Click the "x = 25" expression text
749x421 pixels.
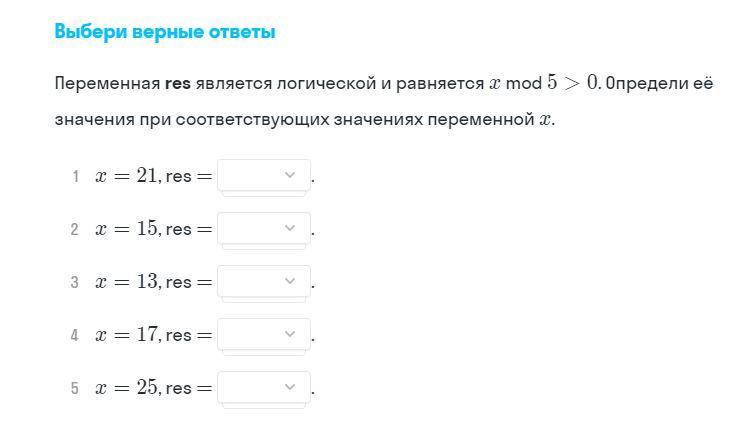127,387
